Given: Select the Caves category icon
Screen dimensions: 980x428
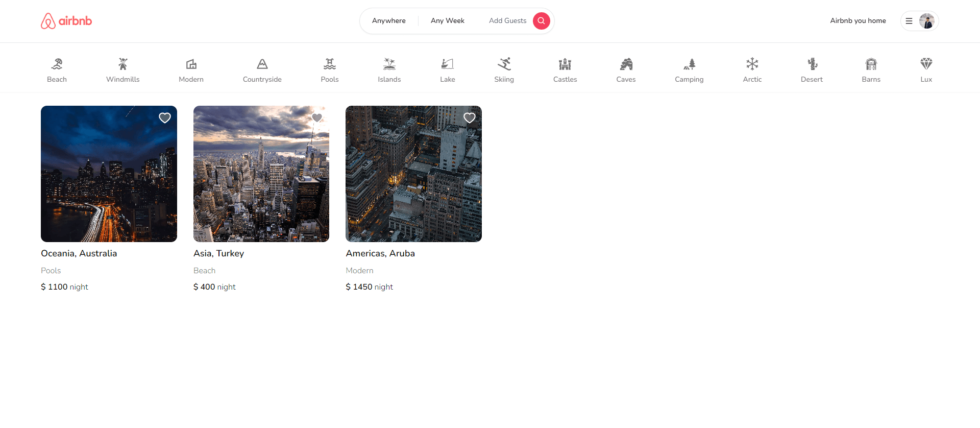Looking at the screenshot, I should click(x=626, y=64).
